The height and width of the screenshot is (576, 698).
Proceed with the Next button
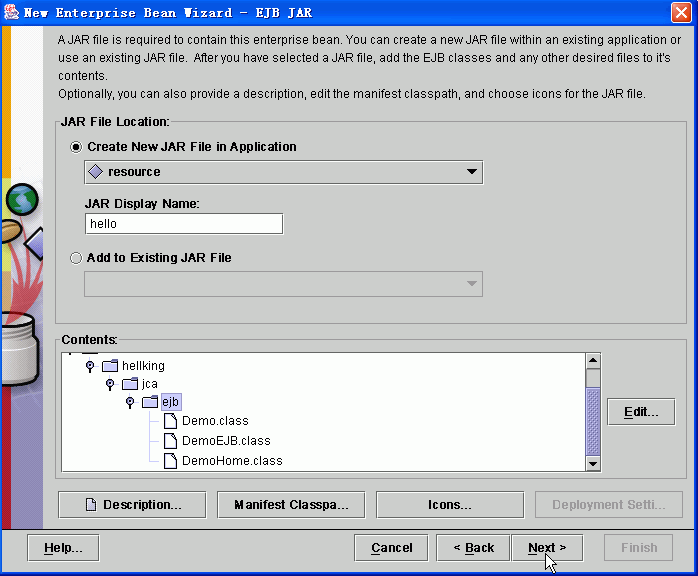point(547,548)
